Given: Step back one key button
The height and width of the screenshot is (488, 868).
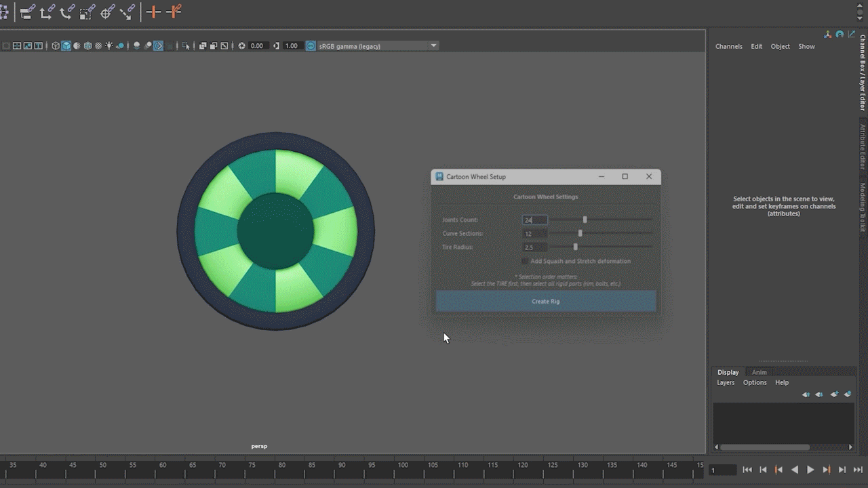Looking at the screenshot, I should tap(778, 470).
